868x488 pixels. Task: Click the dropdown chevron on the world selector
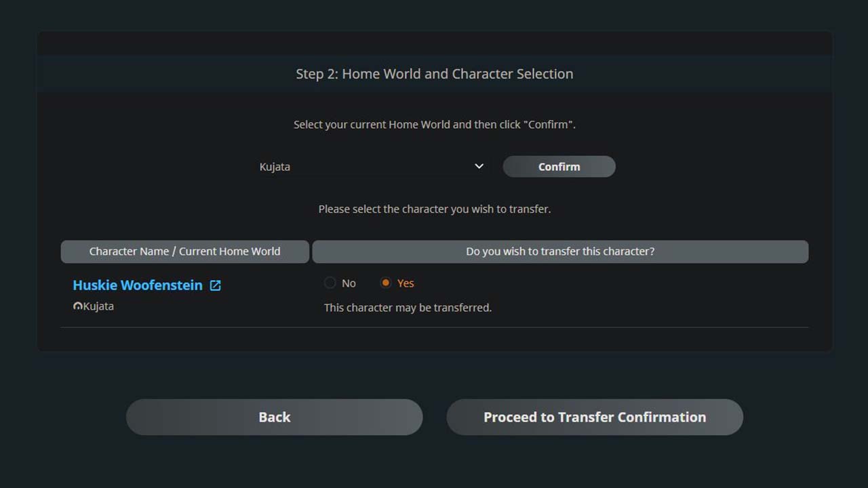(478, 166)
